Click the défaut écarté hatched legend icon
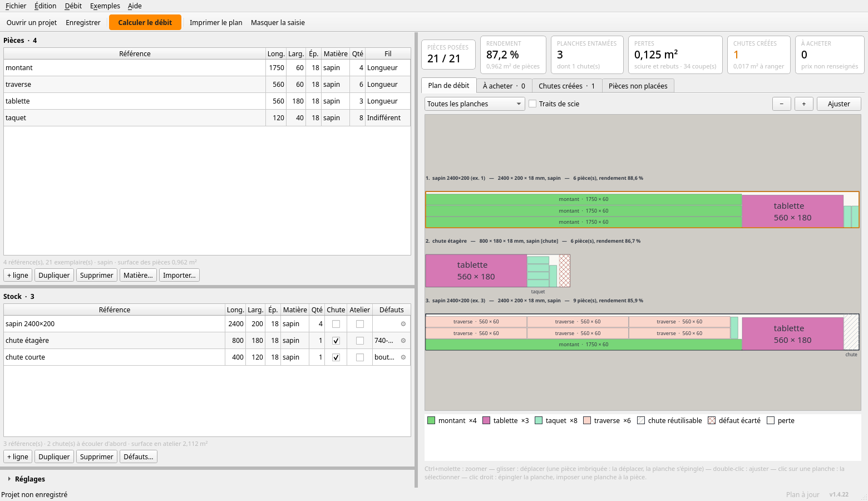Screen dimensions: 868x501 click(x=712, y=420)
